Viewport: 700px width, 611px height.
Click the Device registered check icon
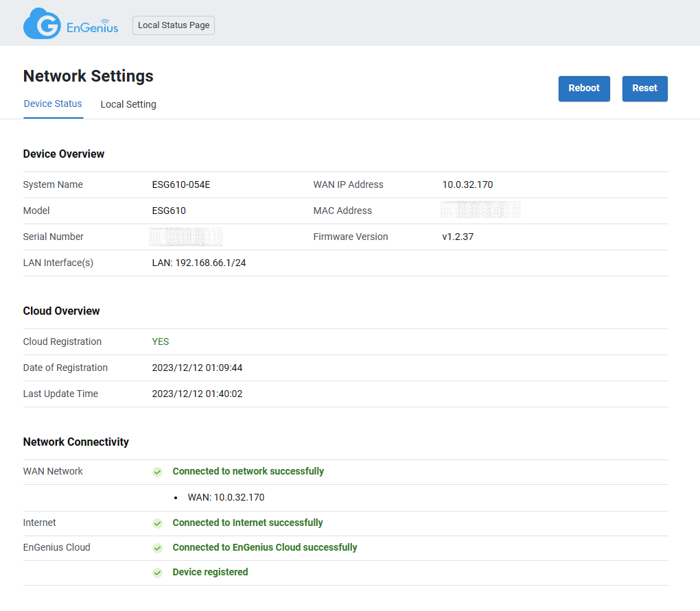(158, 573)
